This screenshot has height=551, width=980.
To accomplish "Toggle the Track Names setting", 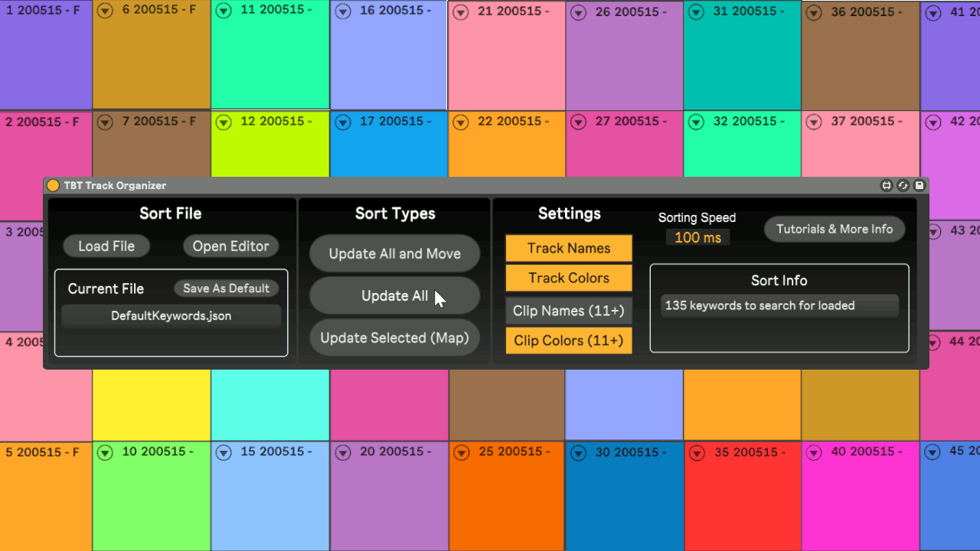I will tap(568, 248).
